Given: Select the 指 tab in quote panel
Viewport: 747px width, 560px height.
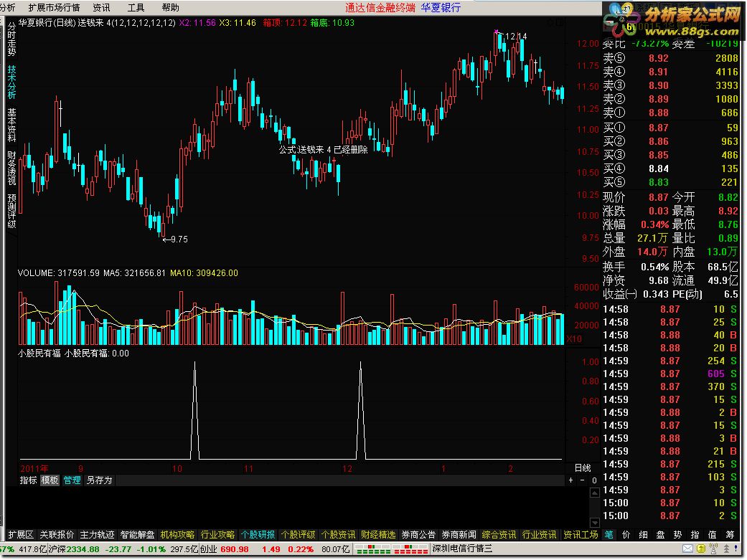Looking at the screenshot, I should click(695, 535).
